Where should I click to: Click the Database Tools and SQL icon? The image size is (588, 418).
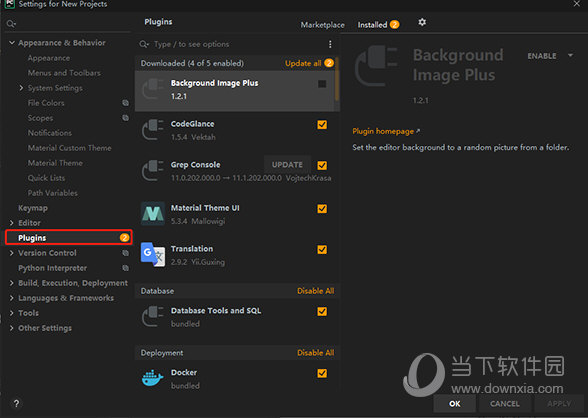[x=153, y=316]
